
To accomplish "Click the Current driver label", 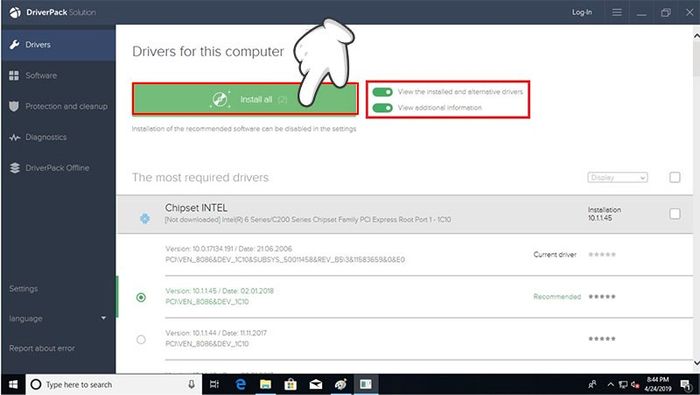I will (x=555, y=254).
